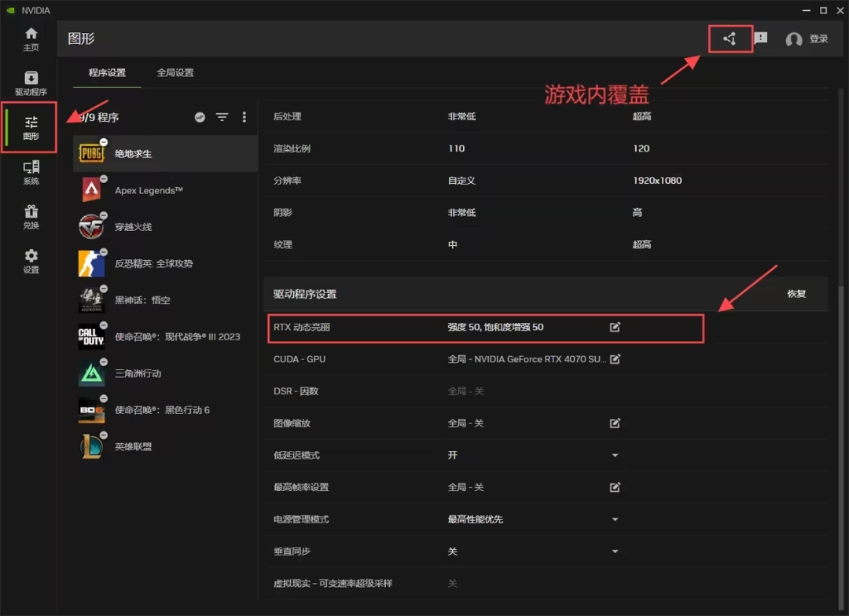The height and width of the screenshot is (616, 849).
Task: Open the feedback notification icon
Action: pos(761,38)
